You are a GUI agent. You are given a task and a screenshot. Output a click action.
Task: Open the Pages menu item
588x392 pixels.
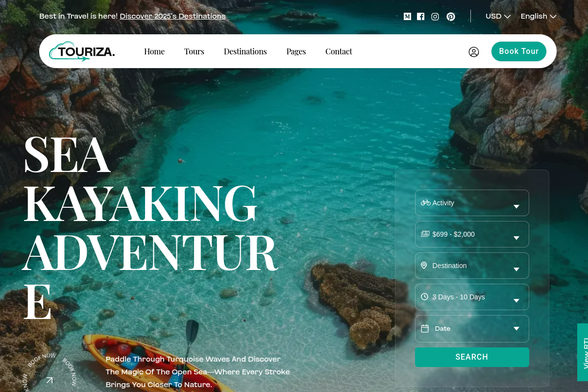pos(296,51)
